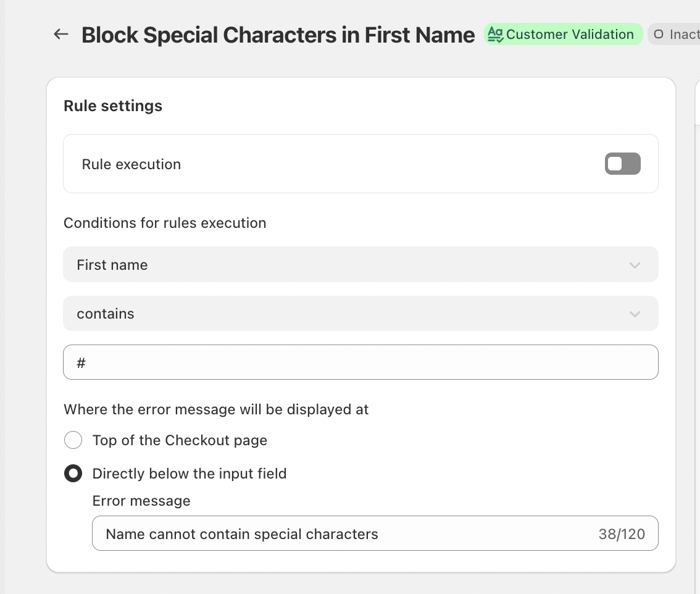Click the Block Special Characters in First Name title
The height and width of the screenshot is (594, 700).
tap(278, 35)
